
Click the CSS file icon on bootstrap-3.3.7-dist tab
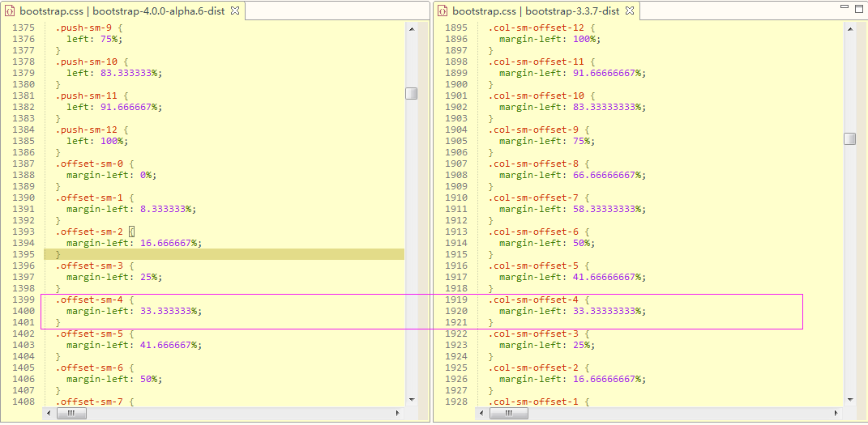[x=442, y=11]
